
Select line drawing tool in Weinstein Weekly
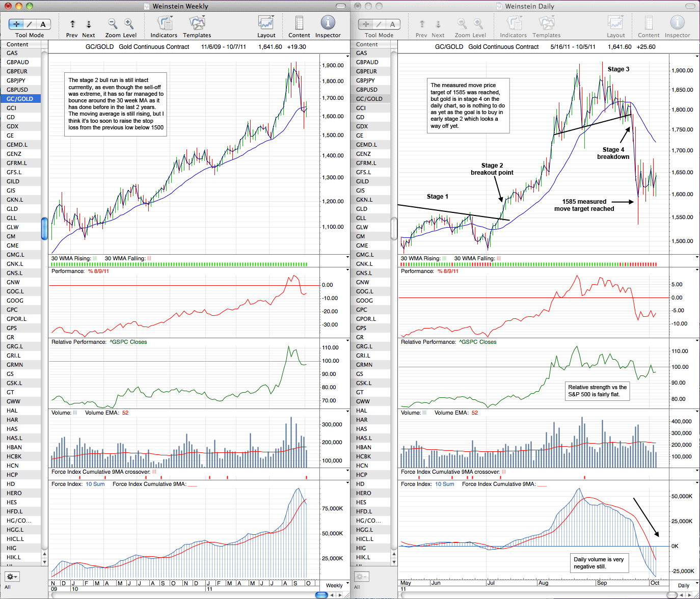(30, 24)
